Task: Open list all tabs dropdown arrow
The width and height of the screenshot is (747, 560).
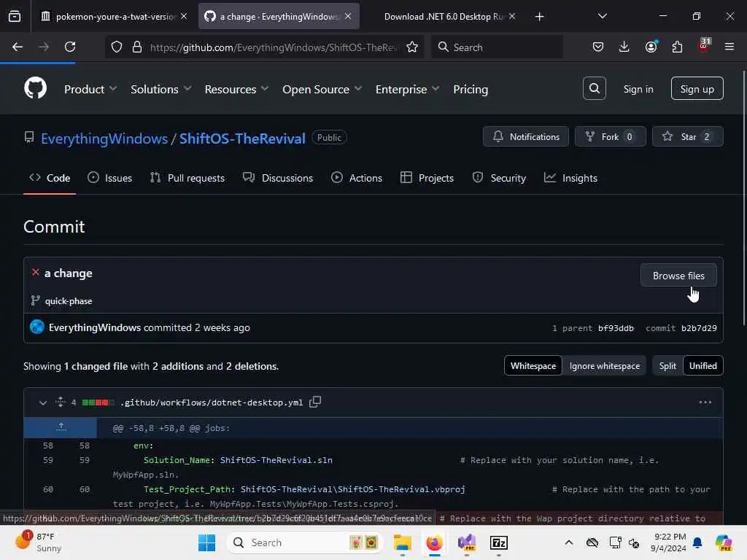Action: [602, 17]
